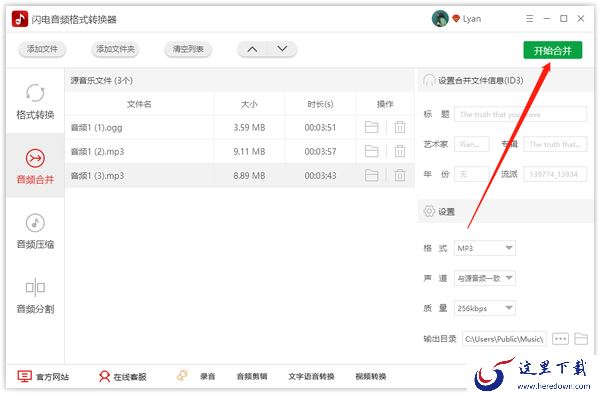This screenshot has height=394, width=600.
Task: Click the 文件名 column header
Action: coord(139,104)
